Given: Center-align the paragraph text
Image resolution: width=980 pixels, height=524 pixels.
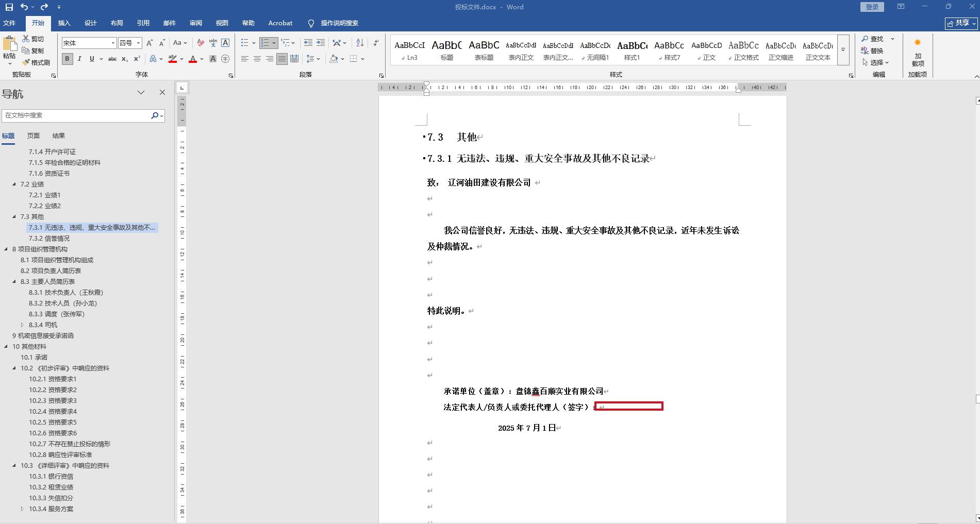Looking at the screenshot, I should click(x=257, y=59).
